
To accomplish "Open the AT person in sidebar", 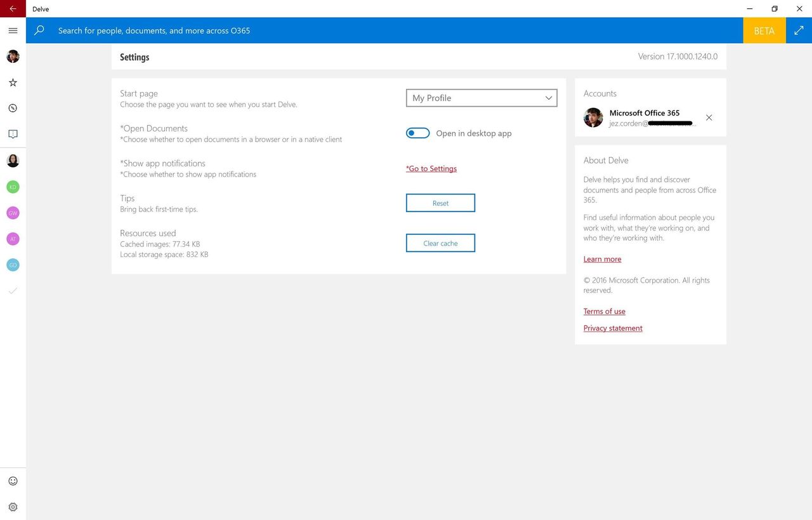I will (x=13, y=239).
